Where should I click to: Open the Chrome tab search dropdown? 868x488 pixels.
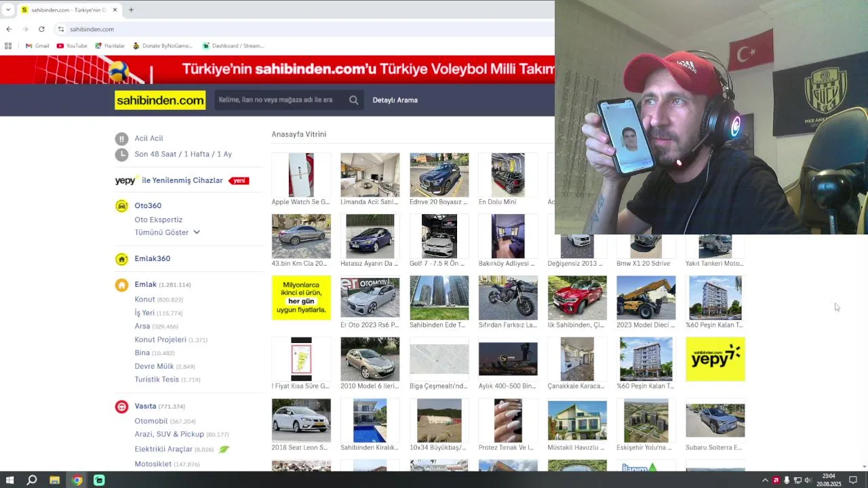pos(8,9)
